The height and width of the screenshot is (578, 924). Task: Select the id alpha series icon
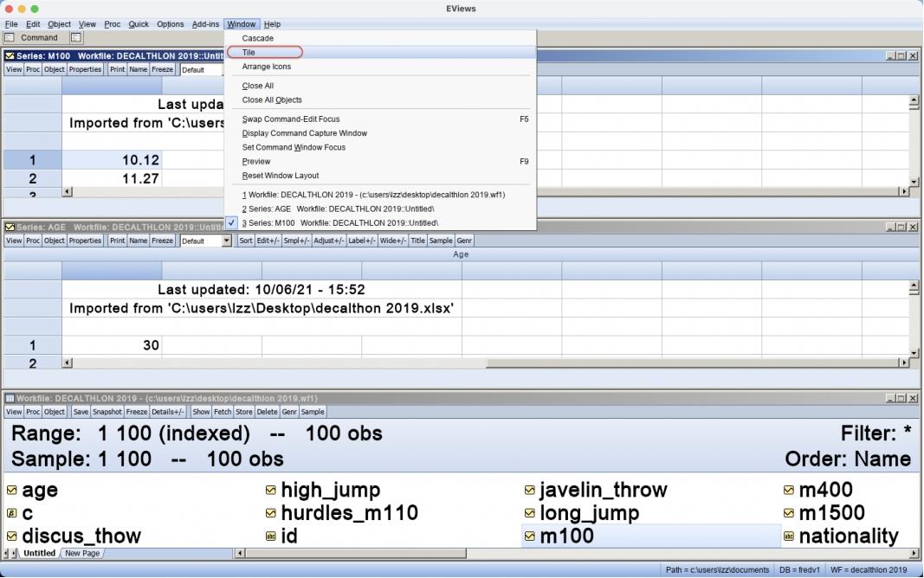point(271,536)
